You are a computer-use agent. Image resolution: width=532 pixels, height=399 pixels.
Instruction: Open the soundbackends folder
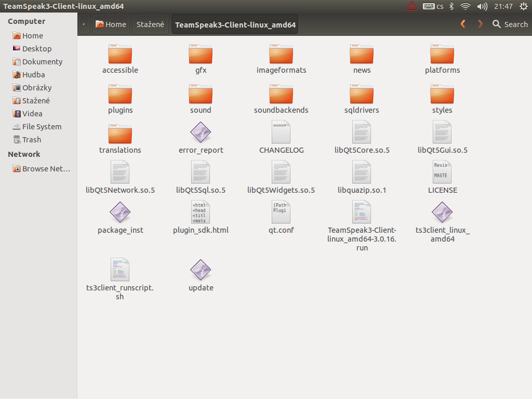[281, 95]
